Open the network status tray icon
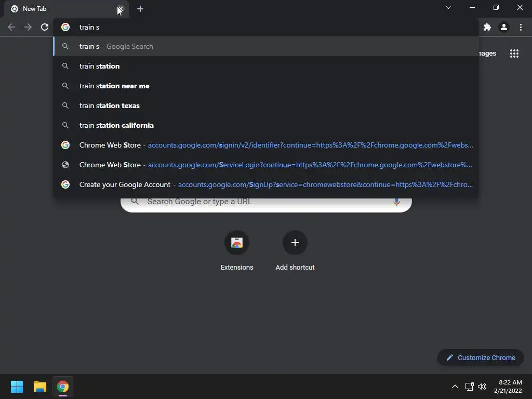Viewport: 532px width, 399px height. 469,387
